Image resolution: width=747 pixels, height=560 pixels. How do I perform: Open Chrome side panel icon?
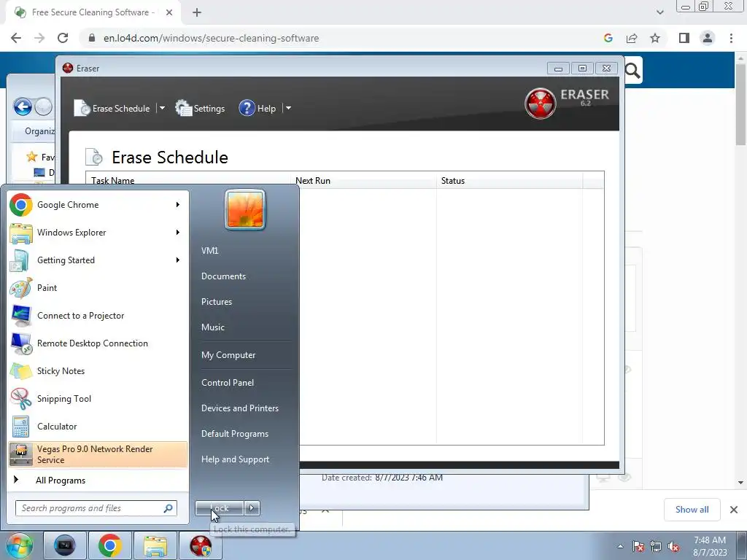tap(684, 38)
